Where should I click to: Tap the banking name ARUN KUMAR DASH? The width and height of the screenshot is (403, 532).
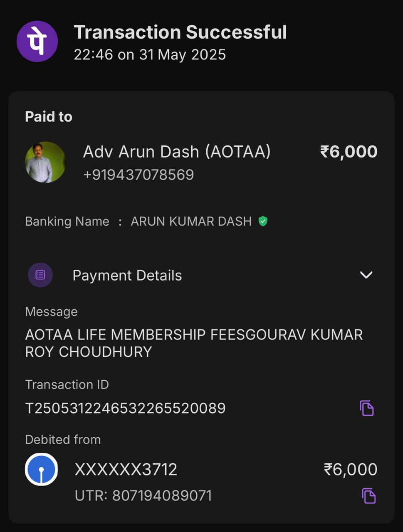(191, 221)
